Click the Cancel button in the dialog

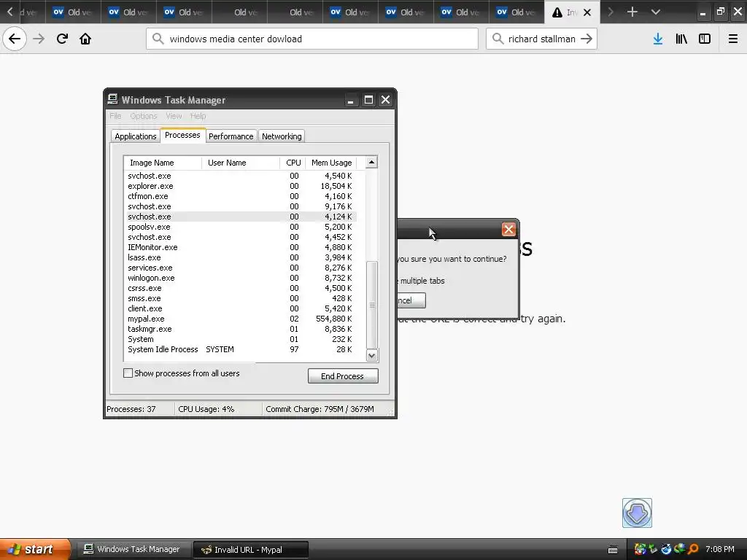pyautogui.click(x=411, y=300)
